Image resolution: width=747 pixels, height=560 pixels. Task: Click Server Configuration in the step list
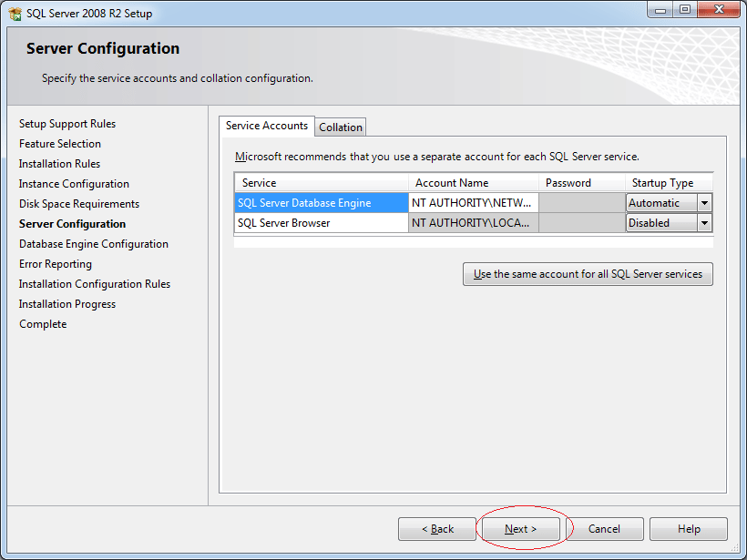pyautogui.click(x=72, y=224)
